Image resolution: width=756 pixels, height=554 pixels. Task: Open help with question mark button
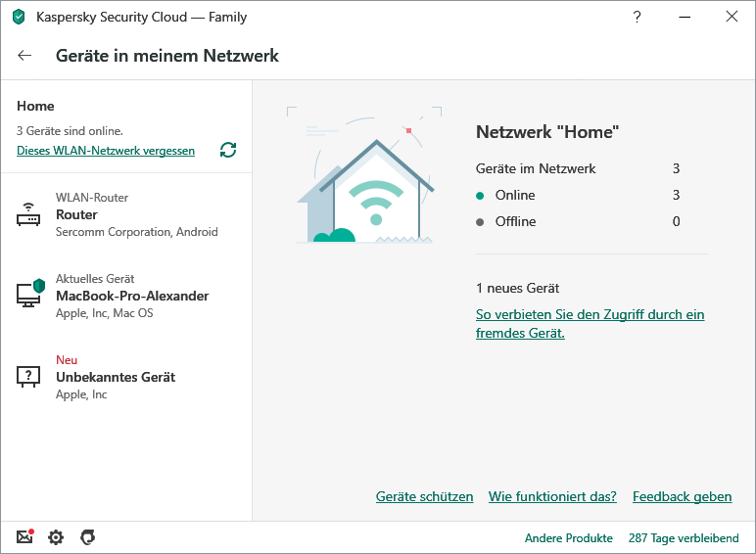click(x=638, y=17)
